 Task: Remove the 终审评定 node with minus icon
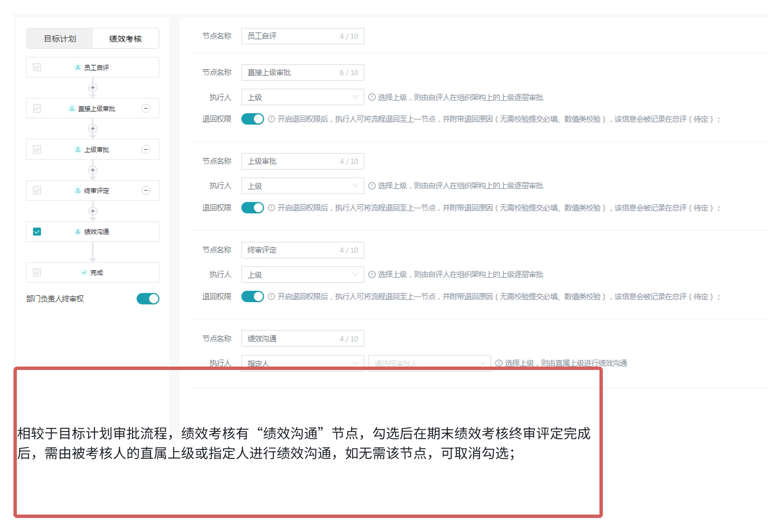[x=146, y=190]
